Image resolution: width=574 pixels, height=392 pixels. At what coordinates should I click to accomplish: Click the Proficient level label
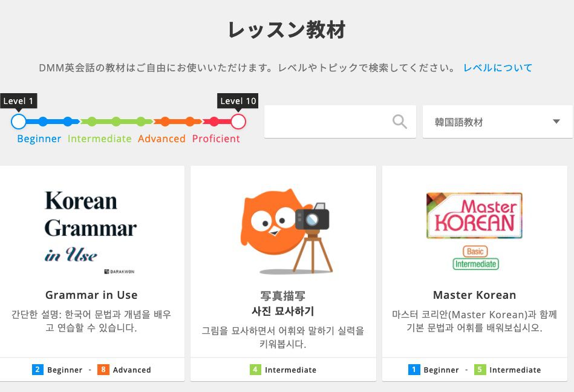216,139
